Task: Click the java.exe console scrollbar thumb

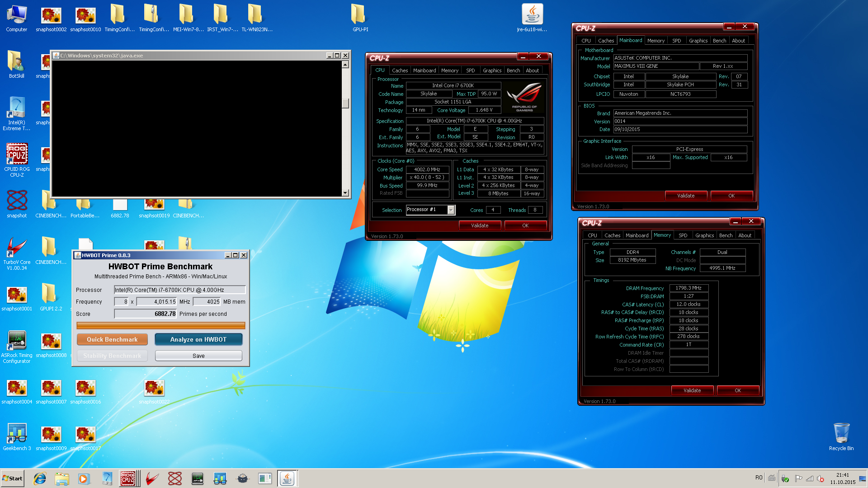Action: (345, 103)
